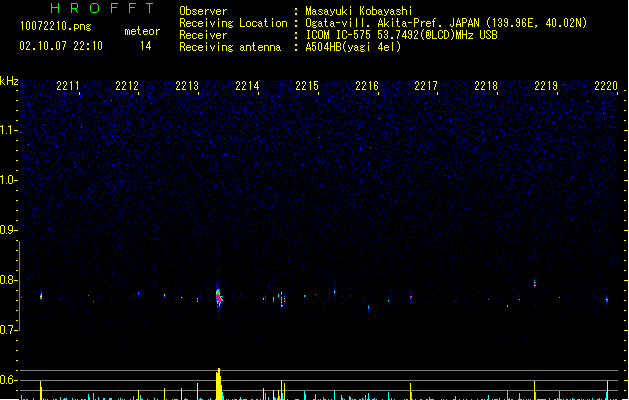
Task: Click the meteor count label
Action: click(142, 31)
